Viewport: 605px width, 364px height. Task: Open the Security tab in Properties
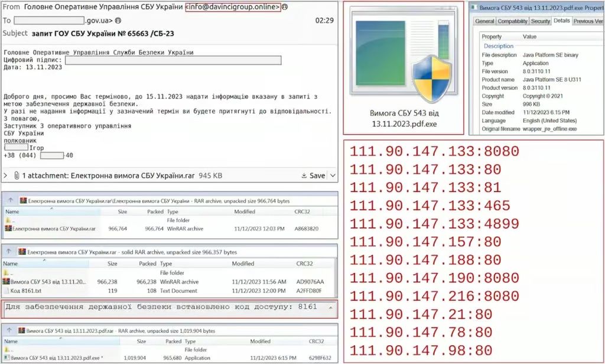[x=540, y=21]
